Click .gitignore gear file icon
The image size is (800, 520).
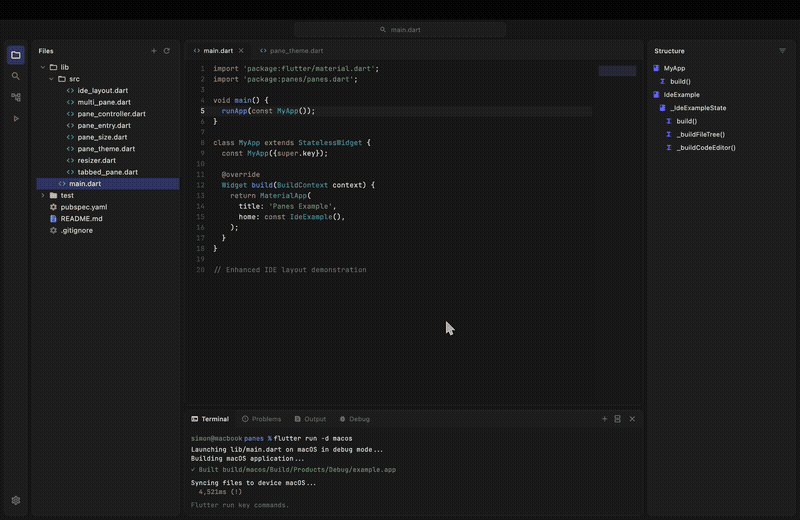click(x=54, y=231)
